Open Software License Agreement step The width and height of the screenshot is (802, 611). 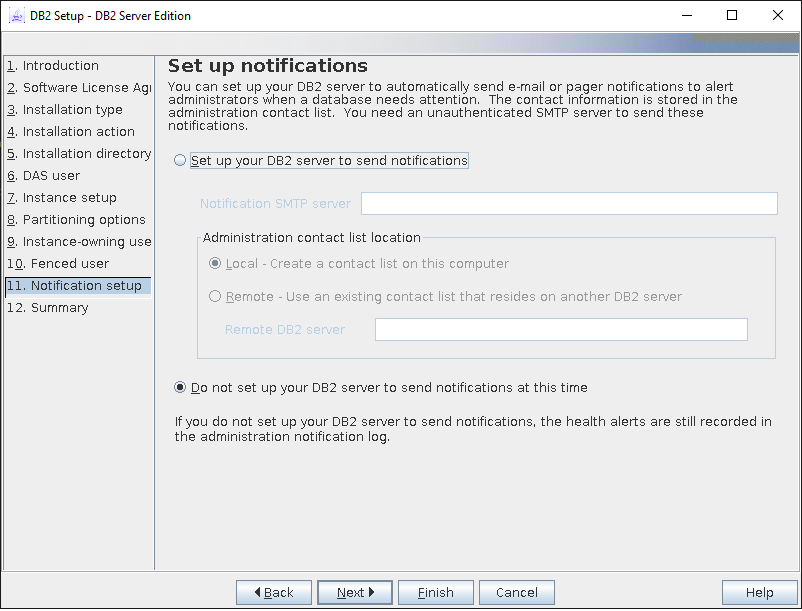coord(78,88)
